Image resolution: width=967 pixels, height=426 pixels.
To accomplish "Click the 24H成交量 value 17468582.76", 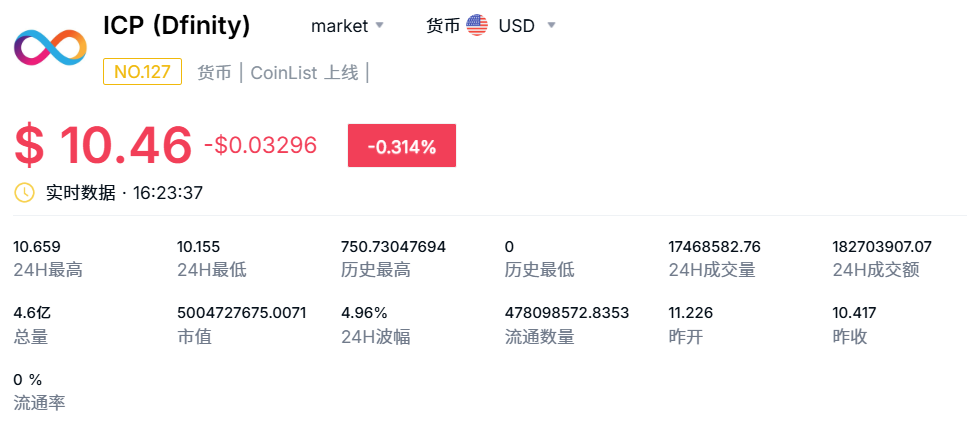I will [x=714, y=246].
